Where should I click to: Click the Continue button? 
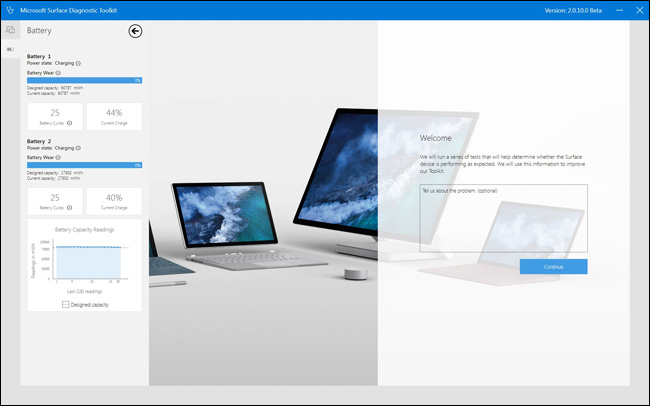point(553,267)
